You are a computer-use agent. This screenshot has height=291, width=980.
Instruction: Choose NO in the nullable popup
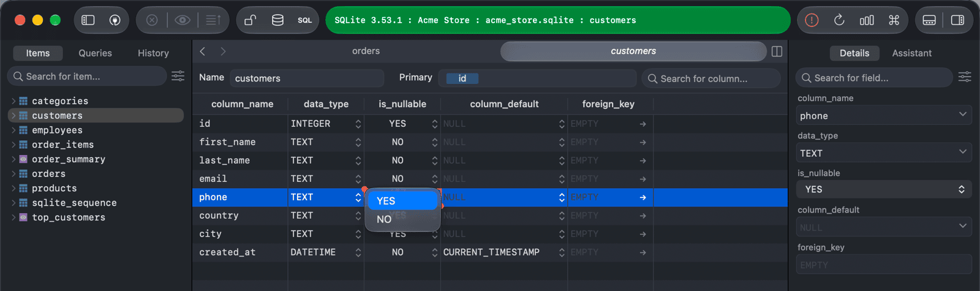402,219
